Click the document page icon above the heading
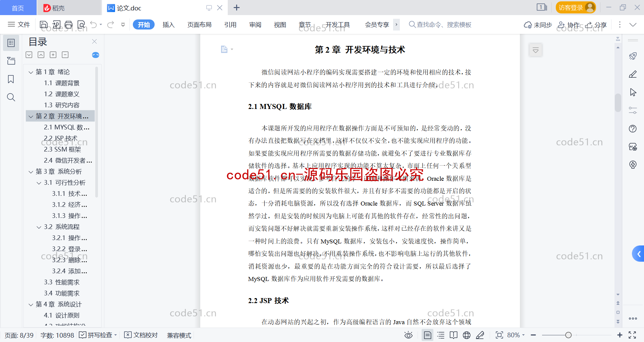The image size is (644, 342). click(224, 49)
